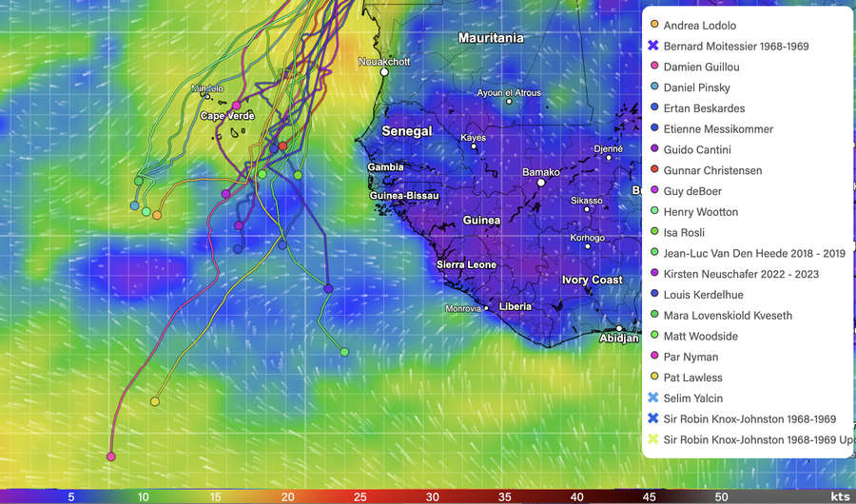Click the green boat marker furthest southeast on the map
This screenshot has height=504, width=856.
point(344,352)
